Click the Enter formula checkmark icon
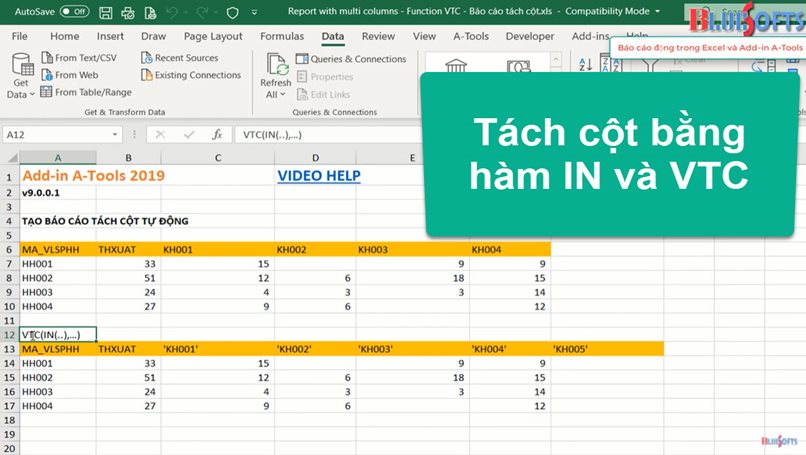Image resolution: width=806 pixels, height=455 pixels. (x=189, y=135)
